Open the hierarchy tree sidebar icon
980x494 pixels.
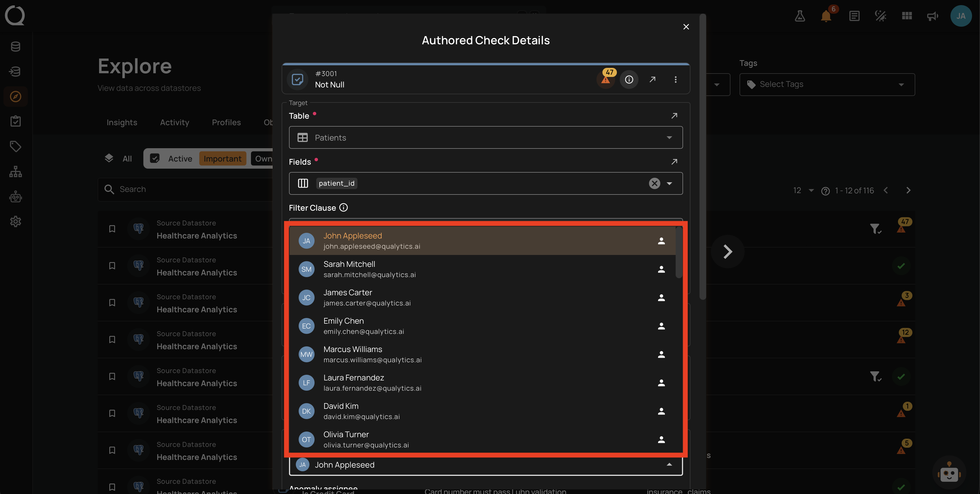pos(16,172)
